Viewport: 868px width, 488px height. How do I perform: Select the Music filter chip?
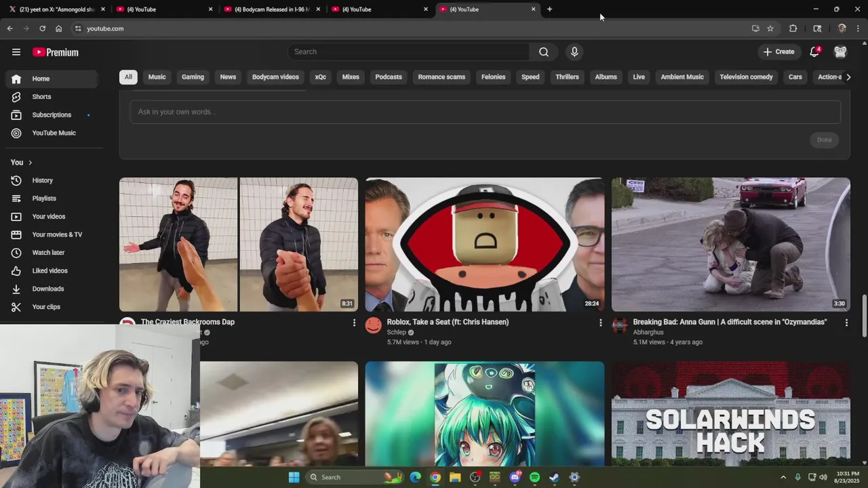point(157,77)
